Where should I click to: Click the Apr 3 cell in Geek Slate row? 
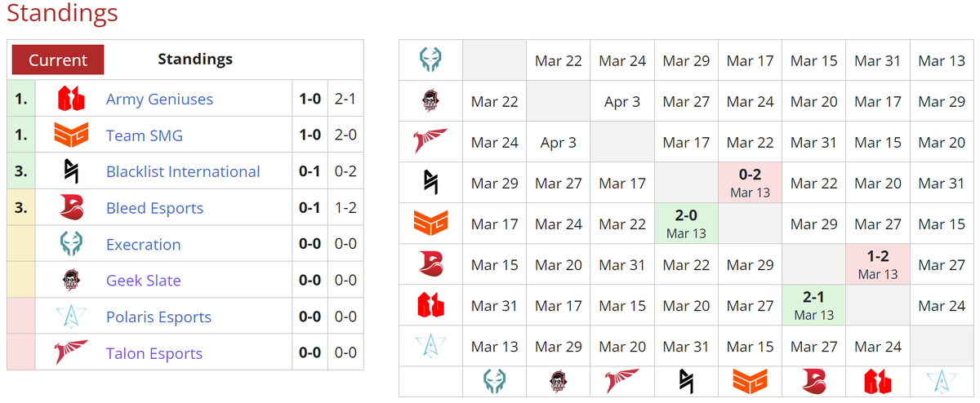click(622, 101)
